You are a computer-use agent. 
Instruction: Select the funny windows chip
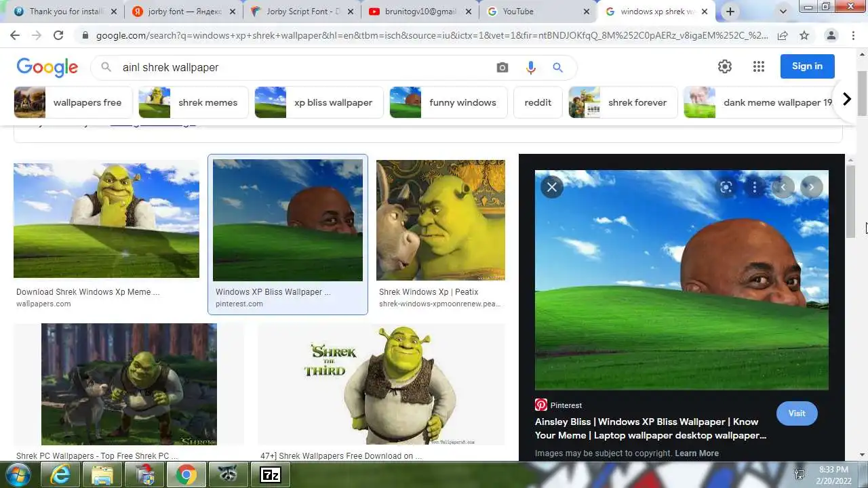(448, 102)
